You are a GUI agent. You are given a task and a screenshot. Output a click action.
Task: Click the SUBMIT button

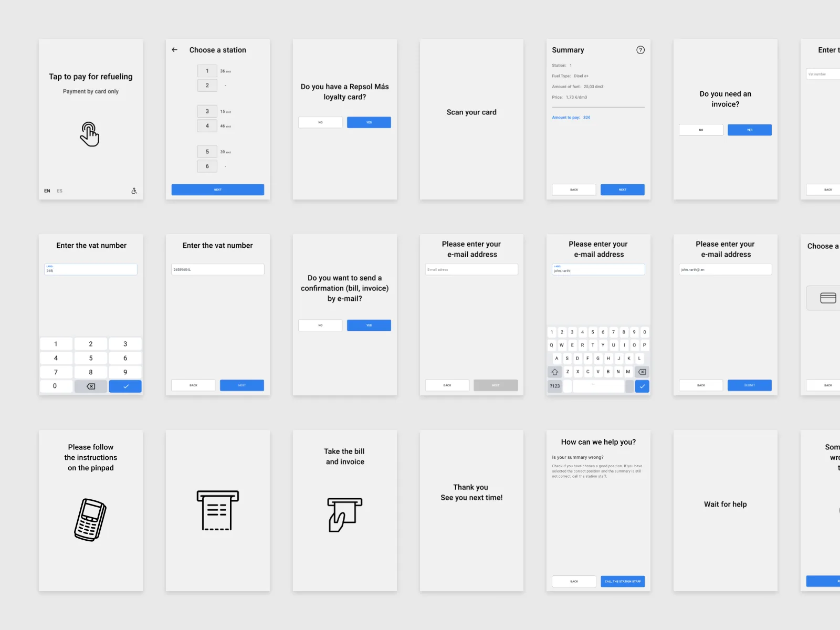(x=750, y=385)
